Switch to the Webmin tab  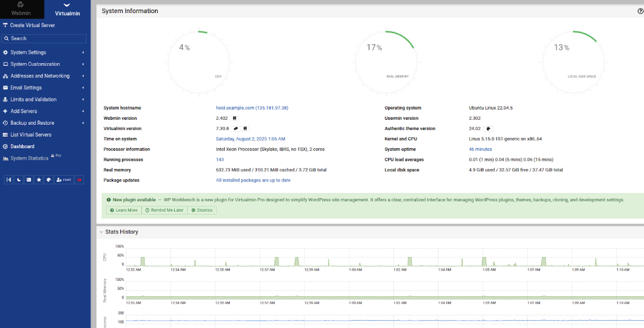(20, 9)
